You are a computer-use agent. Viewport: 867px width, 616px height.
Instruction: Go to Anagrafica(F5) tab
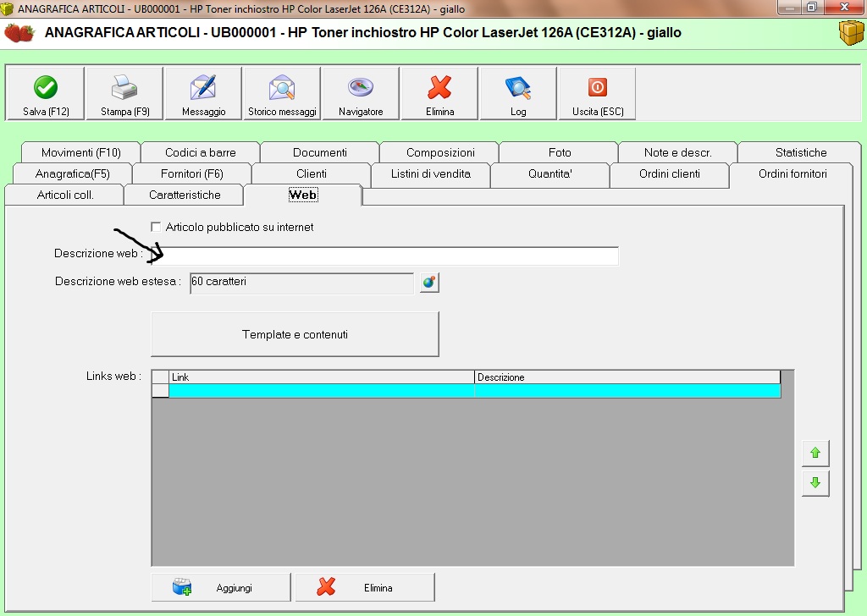click(73, 174)
